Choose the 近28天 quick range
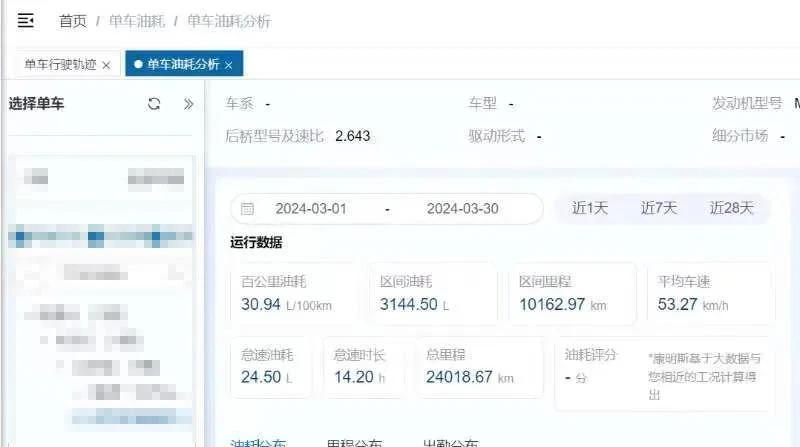Screen dimensions: 800x447 731,208
